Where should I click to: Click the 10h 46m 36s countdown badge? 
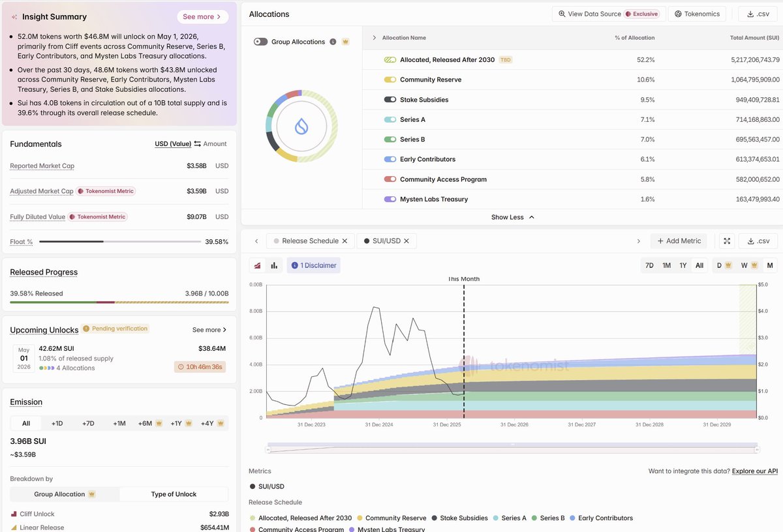(x=200, y=367)
